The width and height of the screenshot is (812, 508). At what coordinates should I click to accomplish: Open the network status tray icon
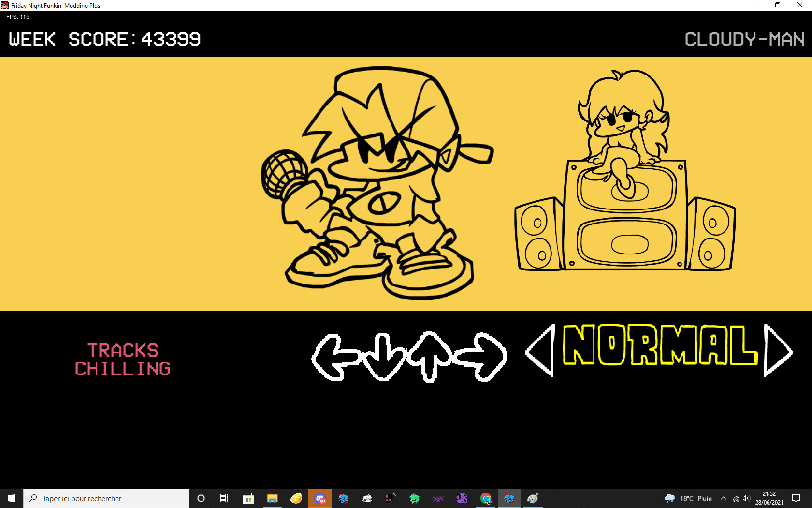[736, 498]
